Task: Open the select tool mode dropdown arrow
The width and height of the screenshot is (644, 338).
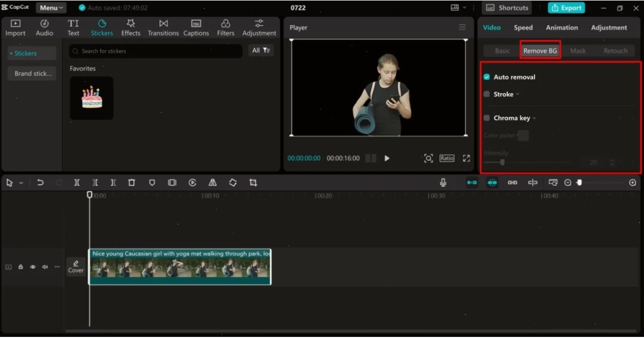Action: [x=21, y=183]
